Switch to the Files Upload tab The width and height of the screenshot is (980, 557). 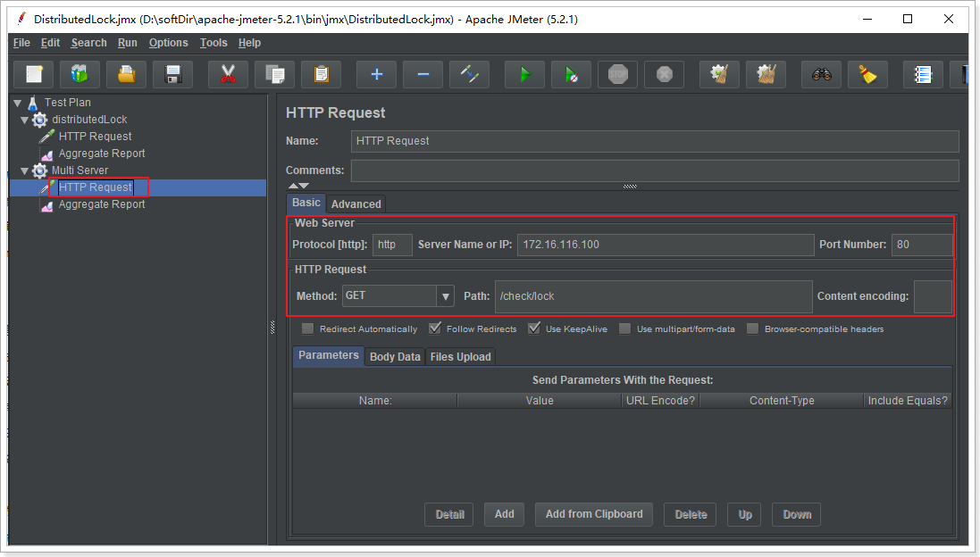461,356
